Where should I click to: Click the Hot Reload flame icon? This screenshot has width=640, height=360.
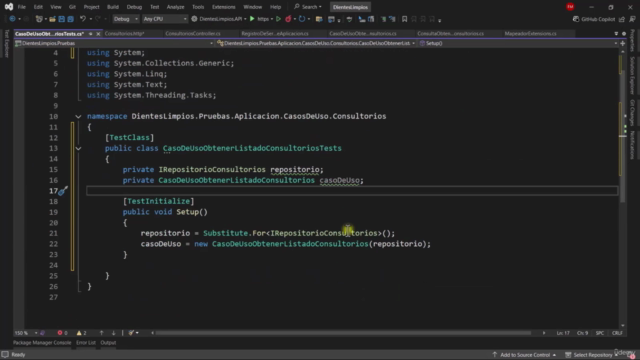pos(288,19)
